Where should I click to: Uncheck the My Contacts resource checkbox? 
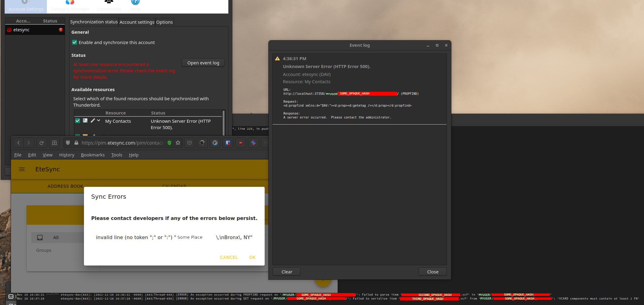pyautogui.click(x=78, y=121)
